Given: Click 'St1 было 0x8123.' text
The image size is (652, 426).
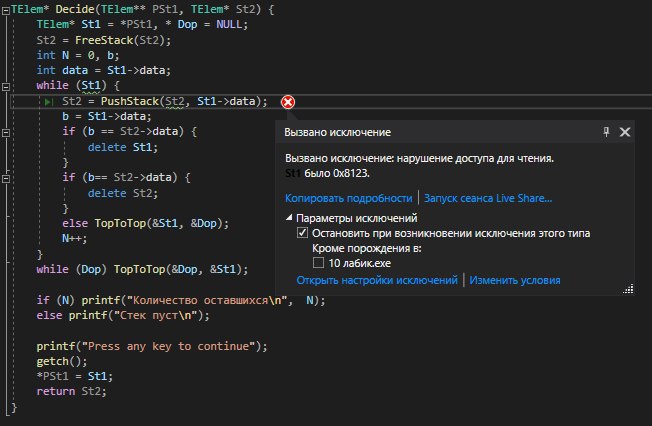Looking at the screenshot, I should (x=327, y=173).
